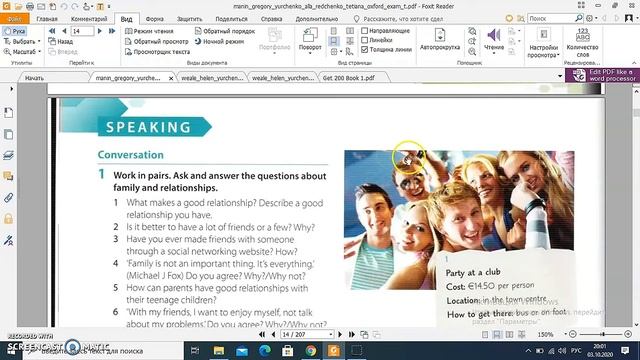Collapse the ribbon with chevron

(634, 63)
